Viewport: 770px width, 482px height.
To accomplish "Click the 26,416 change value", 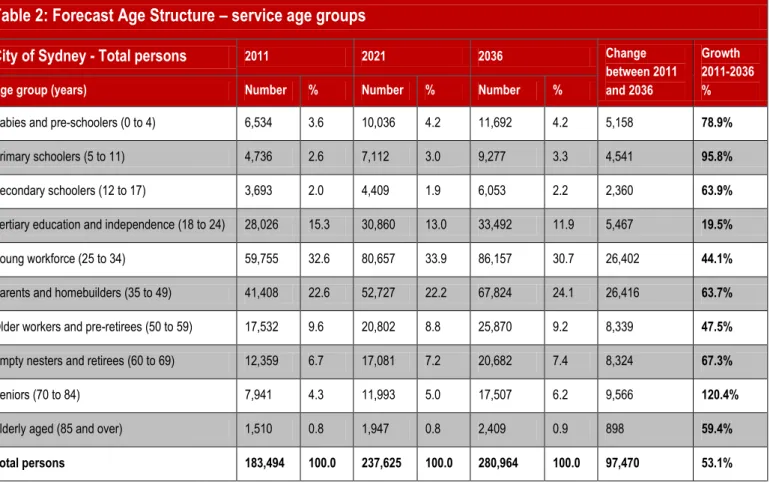I will tap(622, 293).
